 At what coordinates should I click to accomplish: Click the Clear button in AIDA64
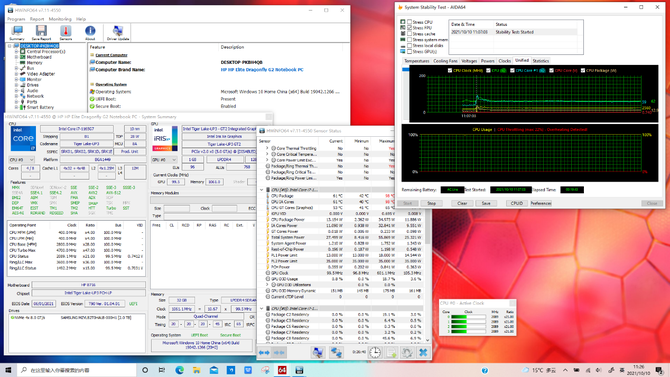click(x=462, y=203)
